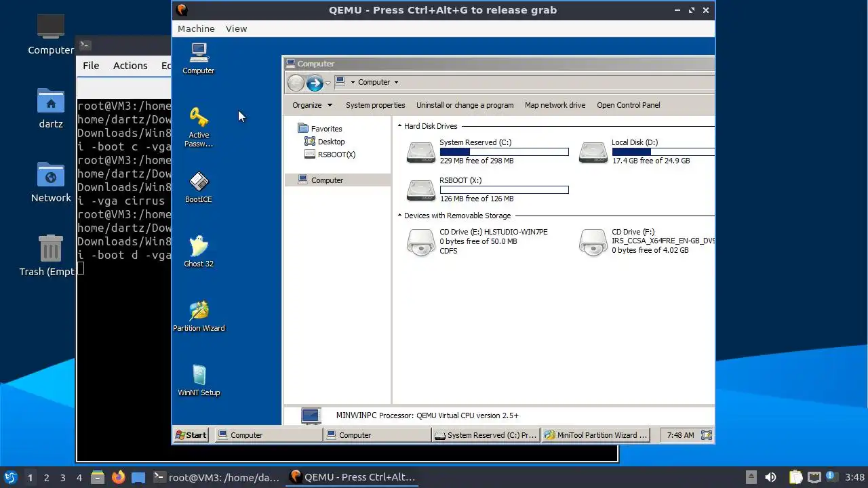
Task: Click the eject/removable media tray icon
Action: pyautogui.click(x=751, y=477)
